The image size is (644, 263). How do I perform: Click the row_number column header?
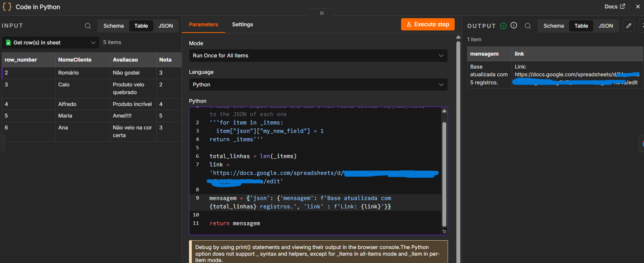pos(29,60)
